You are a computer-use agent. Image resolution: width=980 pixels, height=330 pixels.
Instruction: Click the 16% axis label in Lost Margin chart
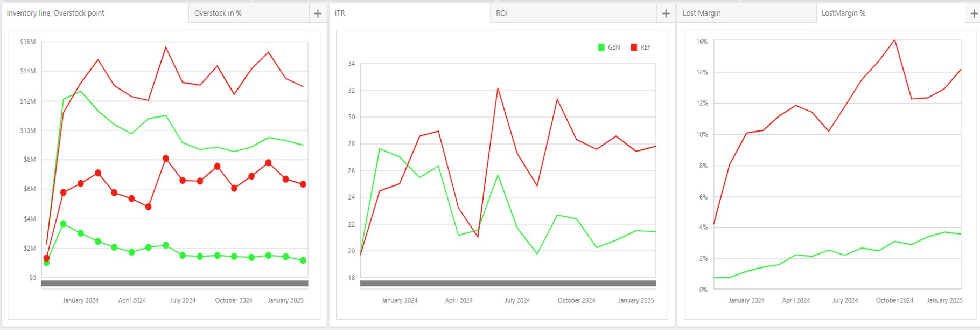[x=702, y=42]
